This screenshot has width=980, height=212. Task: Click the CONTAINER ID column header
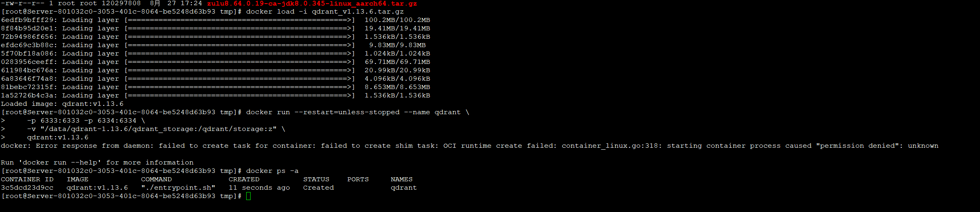tap(27, 179)
